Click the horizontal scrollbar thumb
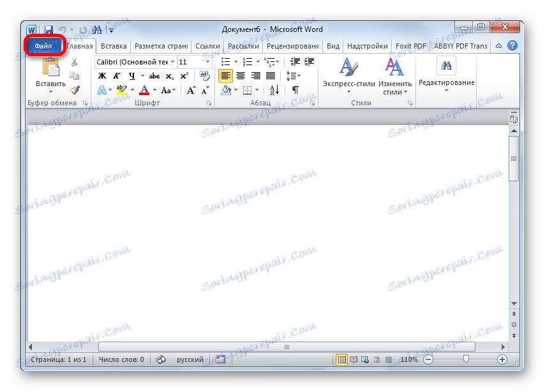 point(287,347)
